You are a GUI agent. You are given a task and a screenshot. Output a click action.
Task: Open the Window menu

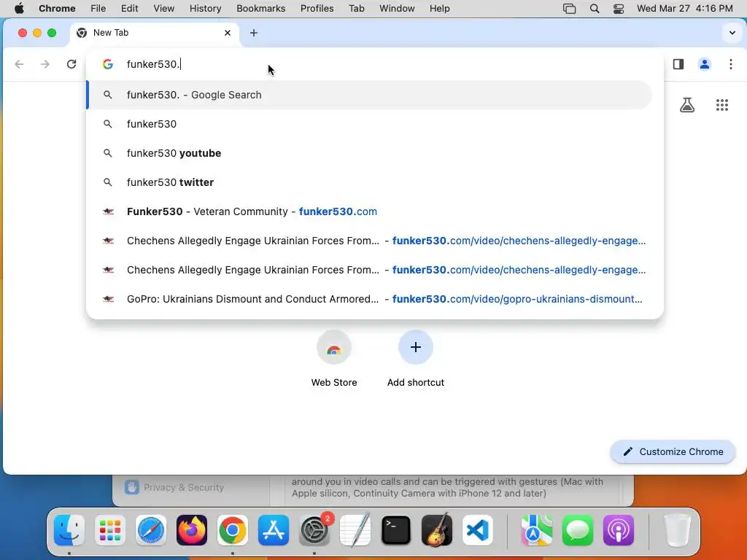pos(397,8)
